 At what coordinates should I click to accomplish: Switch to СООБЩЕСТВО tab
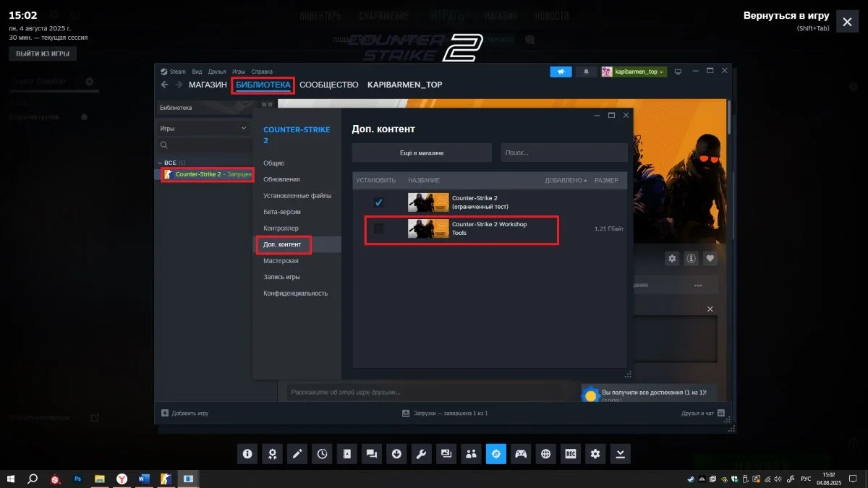[329, 85]
